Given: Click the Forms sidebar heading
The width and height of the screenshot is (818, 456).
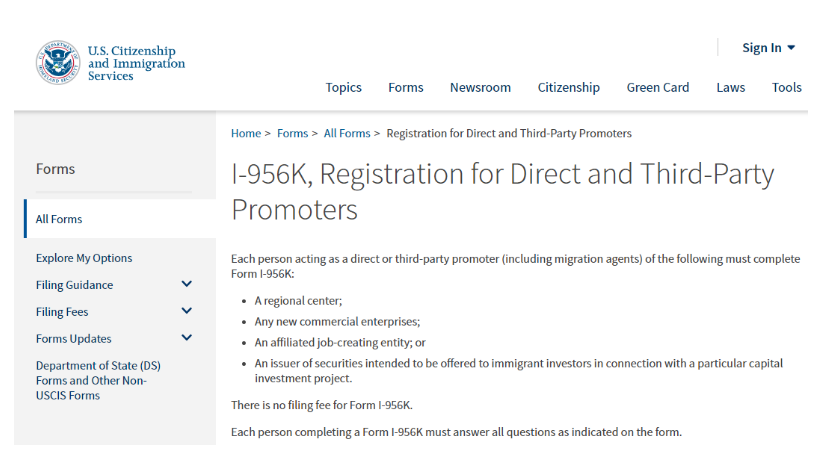Looking at the screenshot, I should pyautogui.click(x=55, y=169).
